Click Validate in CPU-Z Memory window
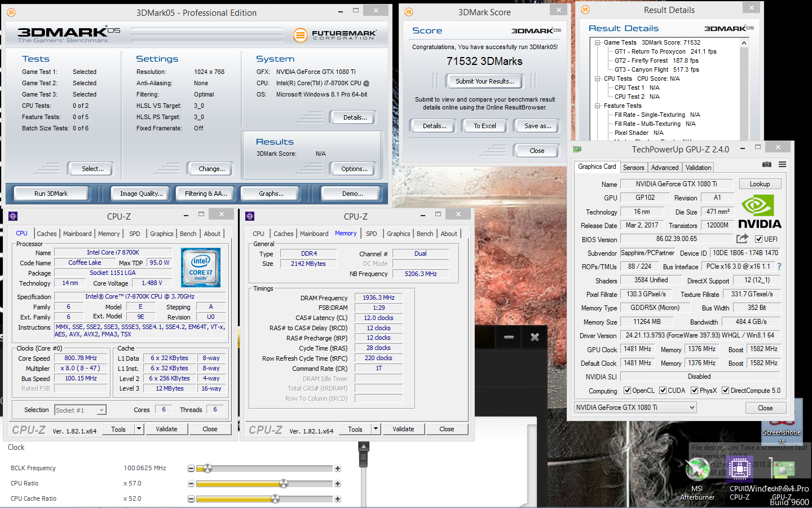812x508 pixels. (403, 429)
